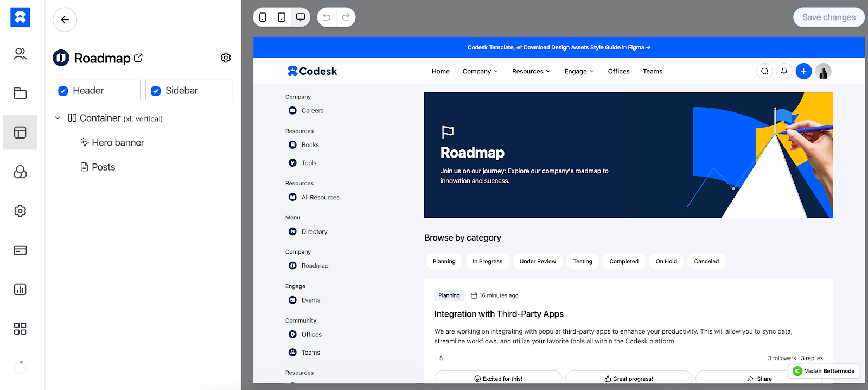Filter by the Planning category chip
868x390 pixels.
[x=444, y=261]
